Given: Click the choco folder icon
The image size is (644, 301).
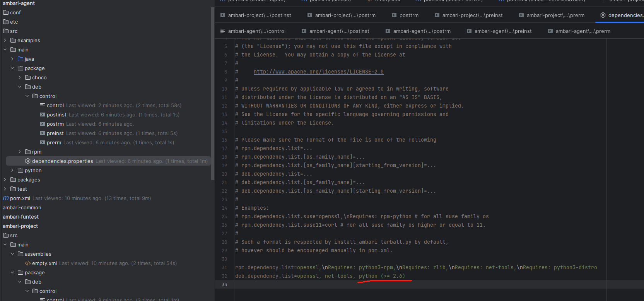Looking at the screenshot, I should 28,77.
